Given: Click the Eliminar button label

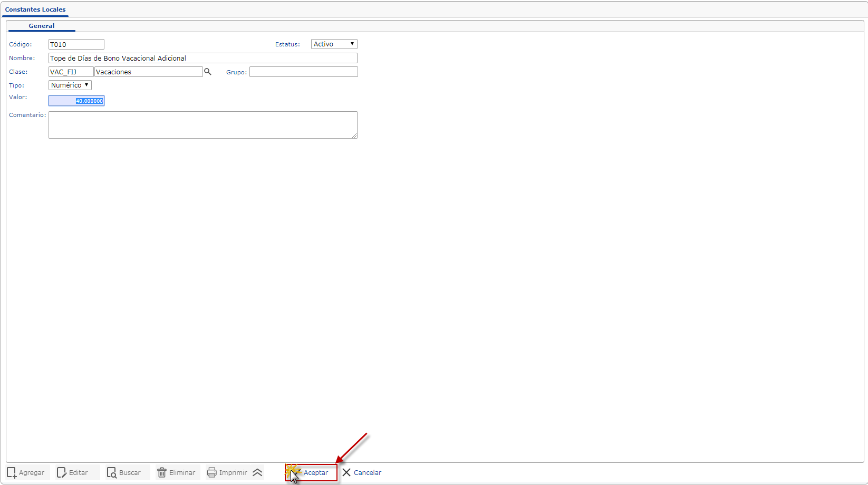Looking at the screenshot, I should (182, 473).
